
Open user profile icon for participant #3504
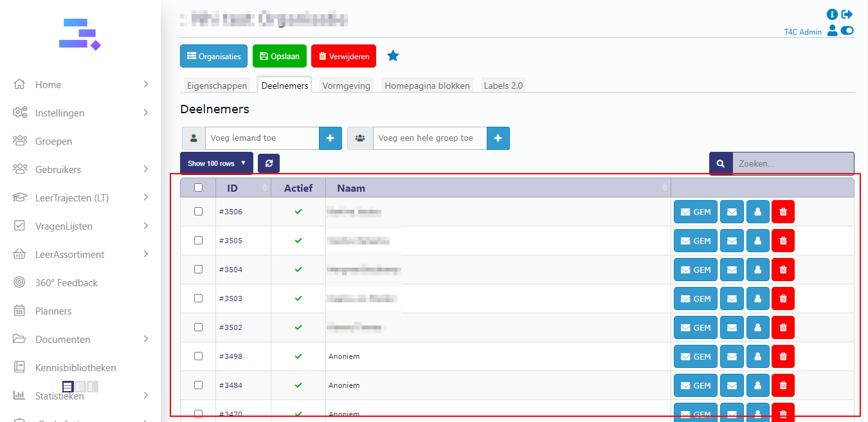(757, 270)
